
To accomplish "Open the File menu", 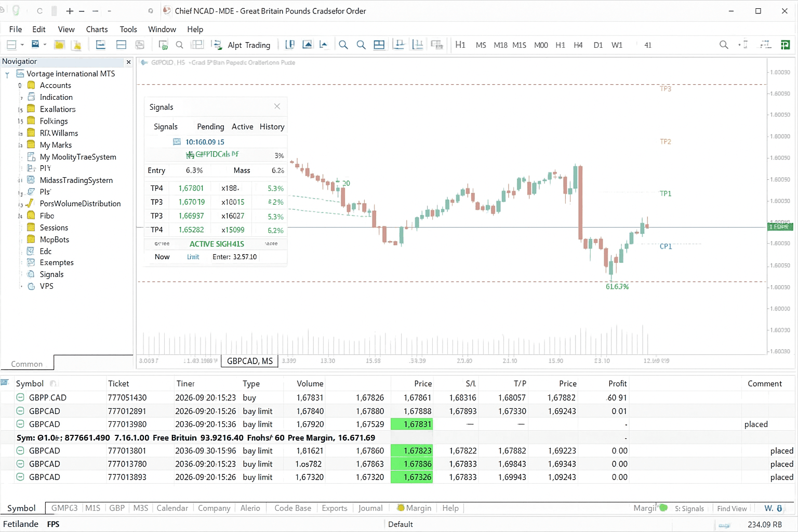I will (x=16, y=30).
